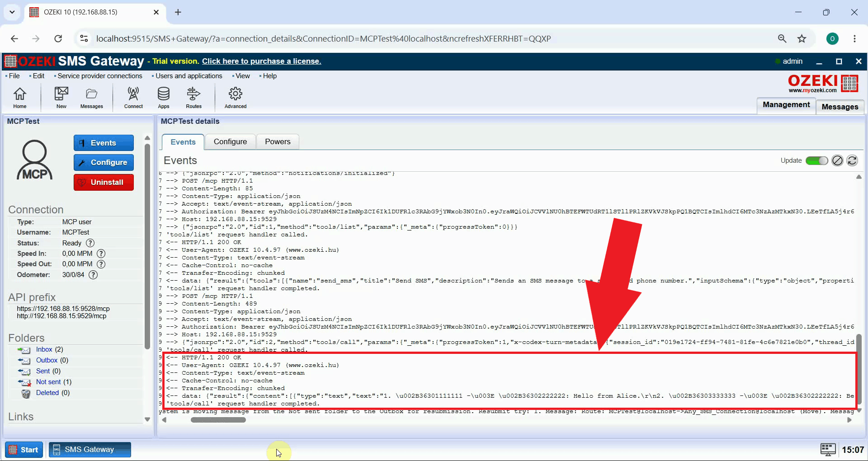Click the Ozeki logo at top right
This screenshot has width=868, height=461.
coord(823,84)
